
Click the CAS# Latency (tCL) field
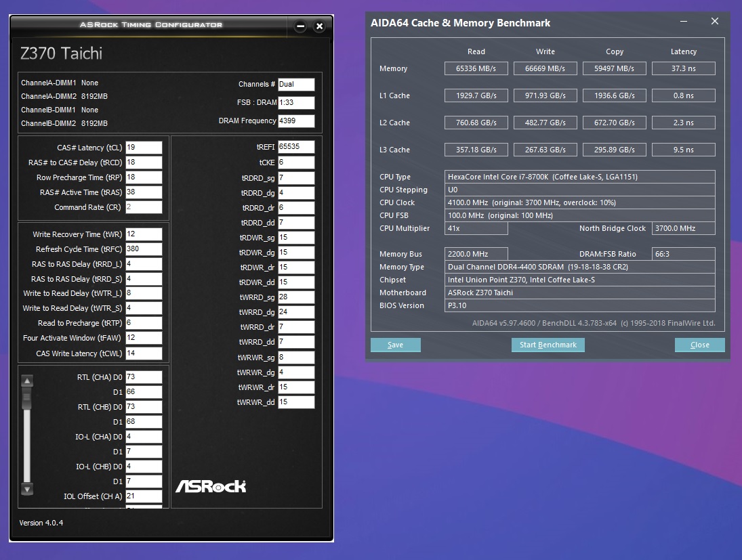(144, 148)
